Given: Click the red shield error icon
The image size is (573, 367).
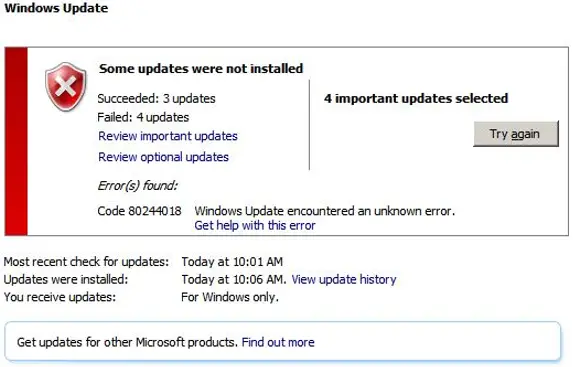Looking at the screenshot, I should coord(66,87).
